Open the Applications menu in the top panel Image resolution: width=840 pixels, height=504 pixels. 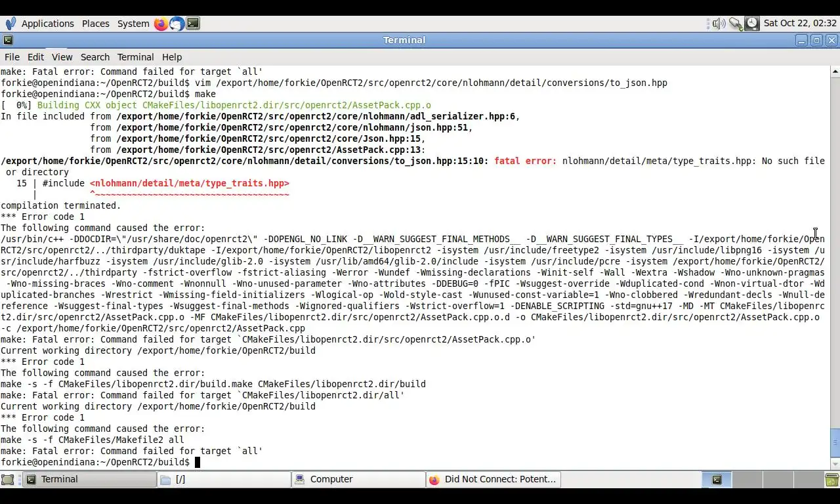click(47, 24)
